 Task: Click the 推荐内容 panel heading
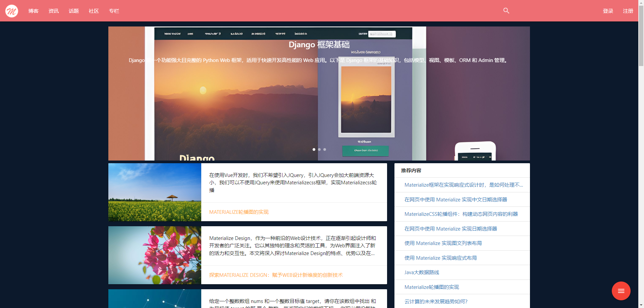click(x=411, y=171)
